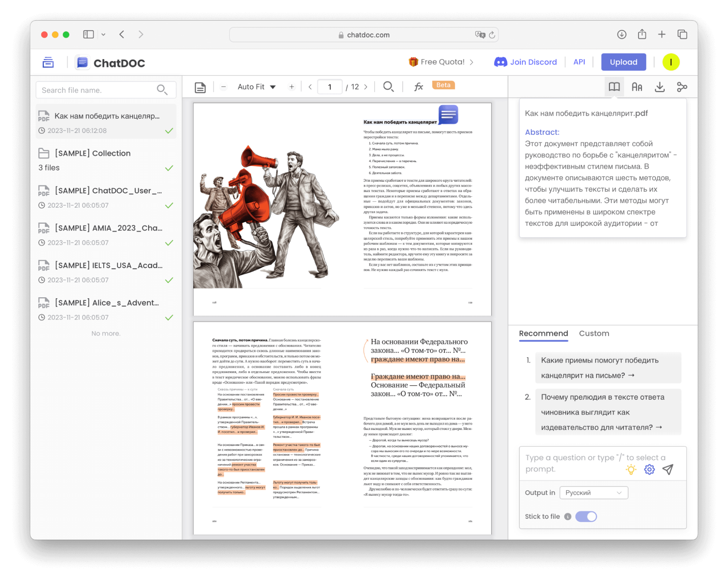Open the Output in language dropdown

pyautogui.click(x=593, y=492)
